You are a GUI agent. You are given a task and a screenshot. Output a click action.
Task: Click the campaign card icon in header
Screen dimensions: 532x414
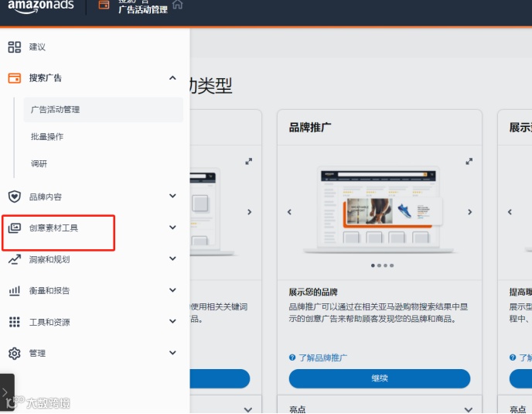pyautogui.click(x=104, y=5)
